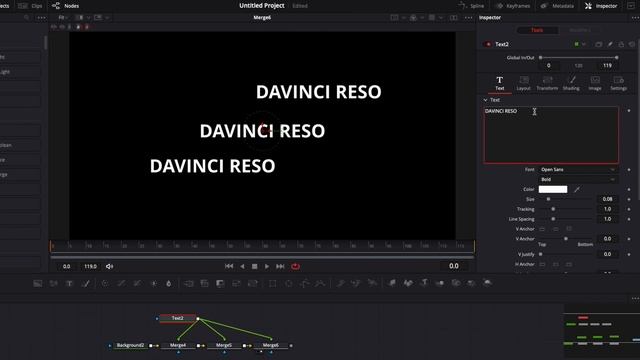Viewport: 640px width, 360px height.
Task: Add a Text+ node from the toolbar
Action: [69, 283]
